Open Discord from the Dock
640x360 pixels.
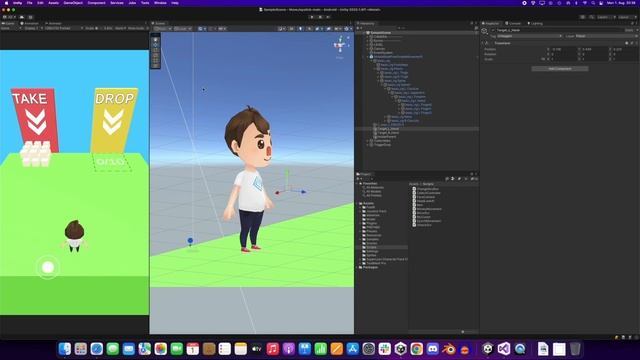click(432, 349)
